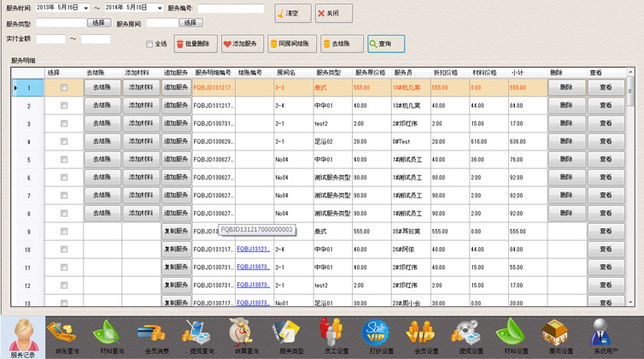Click the 服务编号 input field
The height and width of the screenshot is (359, 644).
tap(231, 9)
